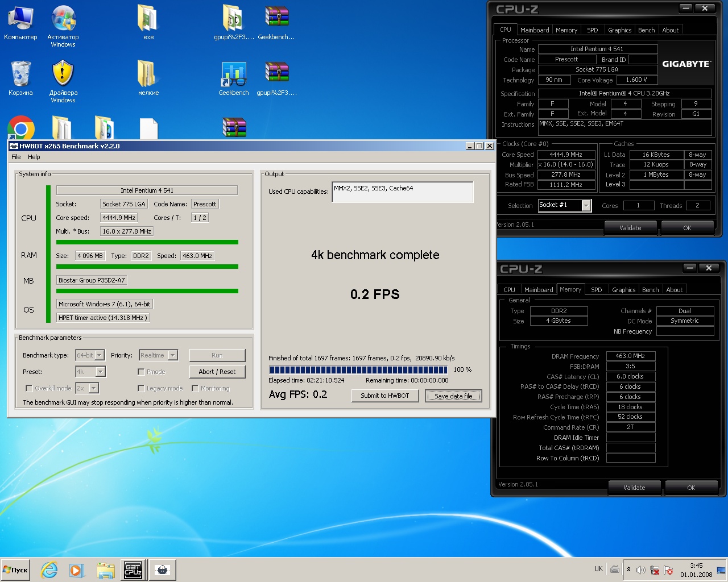The image size is (728, 582).
Task: Click the FSB:DRAM value 3:5
Action: point(630,366)
